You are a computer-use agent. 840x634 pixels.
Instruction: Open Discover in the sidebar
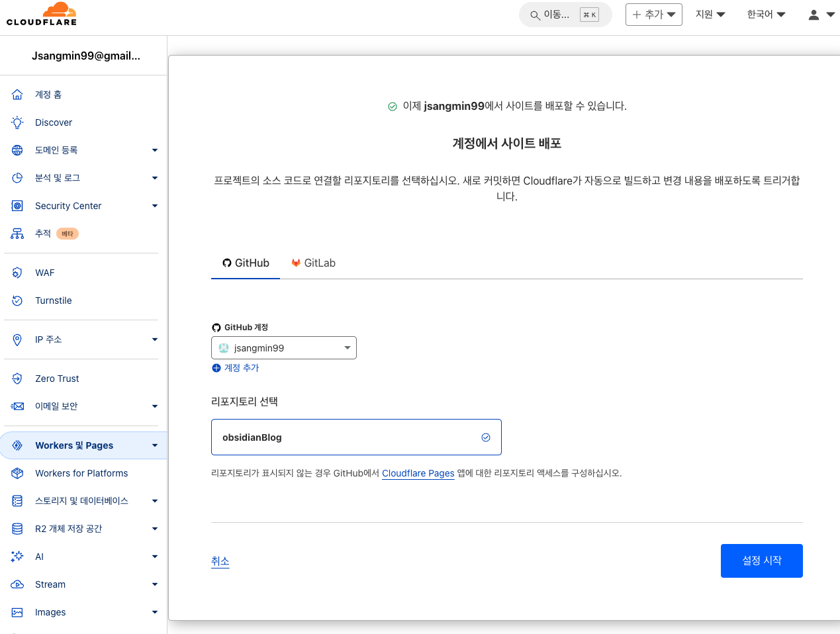pyautogui.click(x=54, y=122)
